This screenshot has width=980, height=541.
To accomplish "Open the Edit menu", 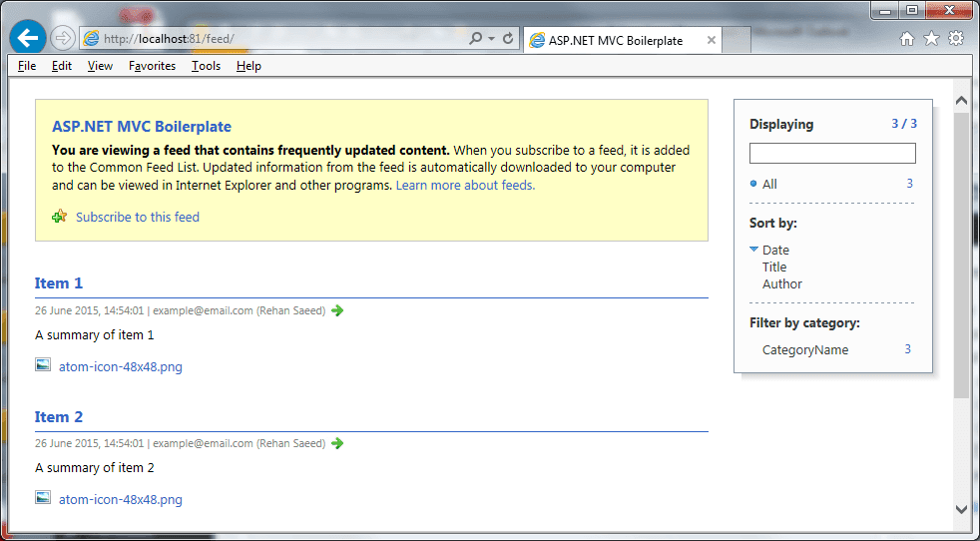I will pos(61,66).
